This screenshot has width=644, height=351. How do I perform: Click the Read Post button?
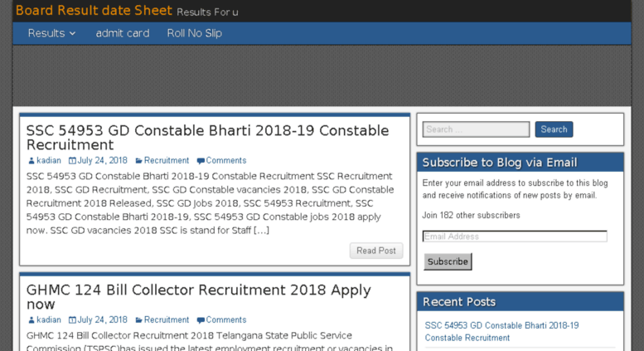tap(376, 251)
